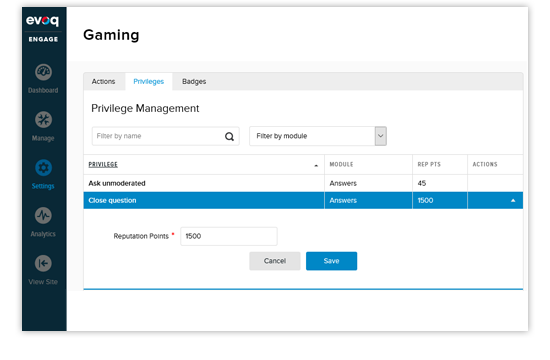Viewport: 550px width, 360px height.
Task: Select the Settings gear icon
Action: click(43, 168)
